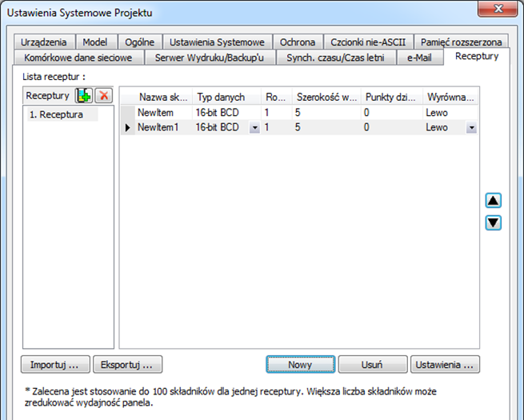This screenshot has height=420, width=524.
Task: Select the Pamięć rozszerzona tab
Action: (461, 42)
